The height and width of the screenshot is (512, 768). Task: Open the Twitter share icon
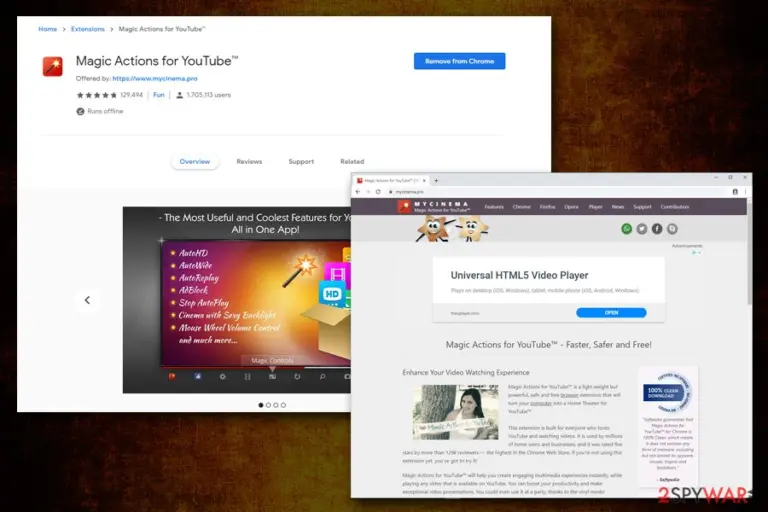point(642,229)
